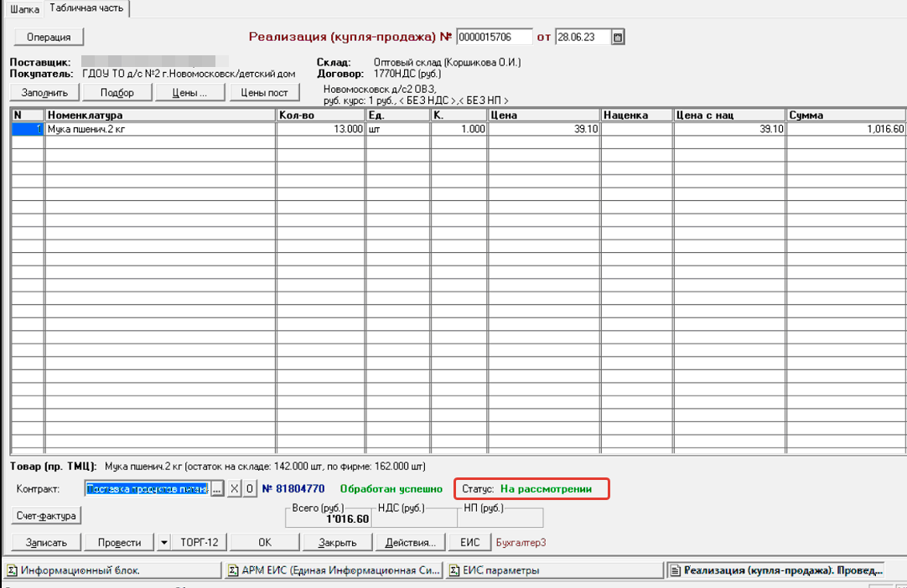Open contract selection with ellipsis button
This screenshot has width=907, height=588.
tap(217, 489)
